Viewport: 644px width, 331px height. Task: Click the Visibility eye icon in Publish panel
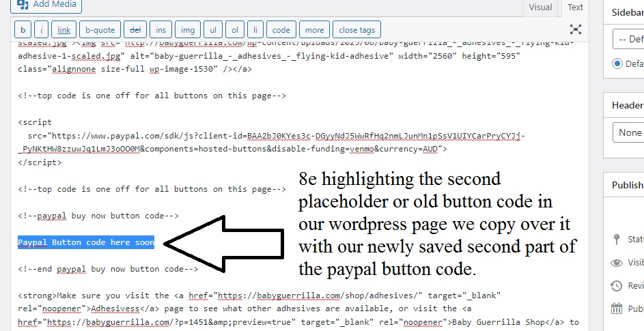tap(617, 263)
